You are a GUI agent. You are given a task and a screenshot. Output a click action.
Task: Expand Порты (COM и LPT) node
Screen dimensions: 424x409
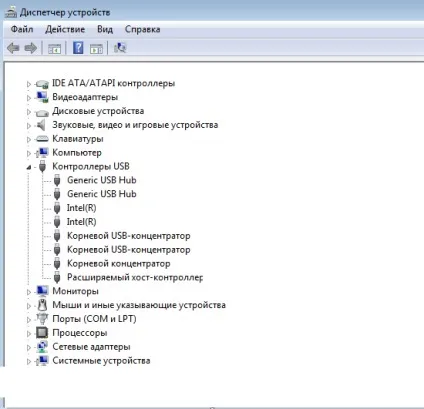point(29,320)
